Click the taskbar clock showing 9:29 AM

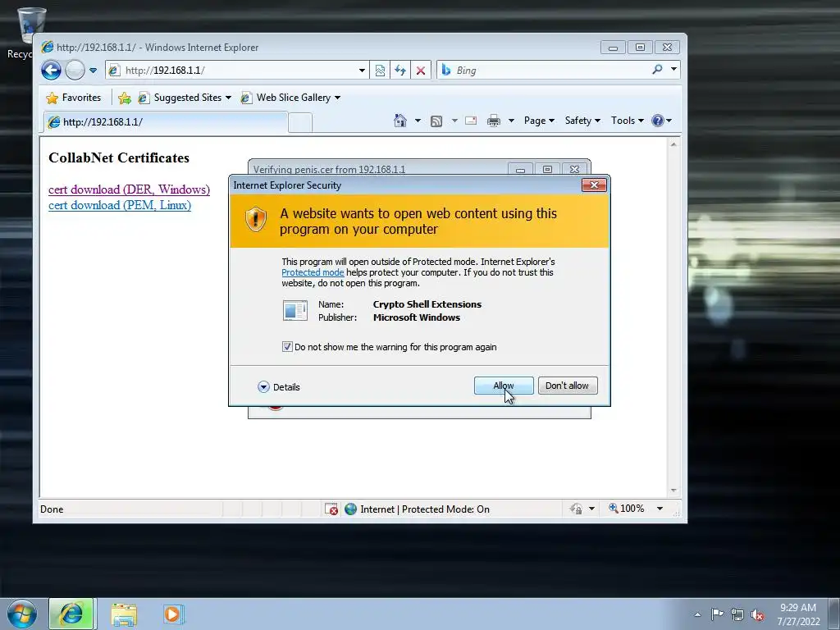(798, 614)
